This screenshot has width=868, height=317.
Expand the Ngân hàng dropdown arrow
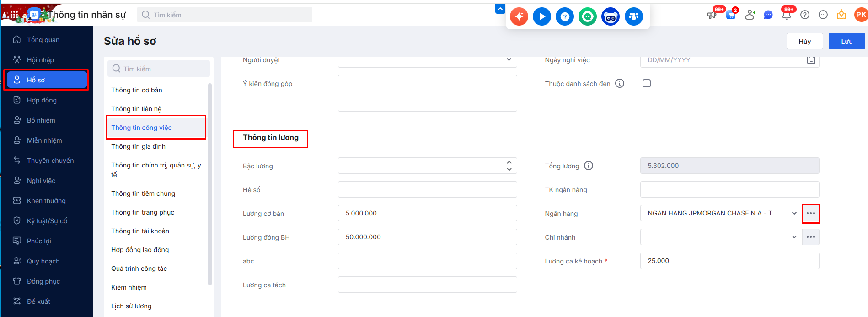794,213
